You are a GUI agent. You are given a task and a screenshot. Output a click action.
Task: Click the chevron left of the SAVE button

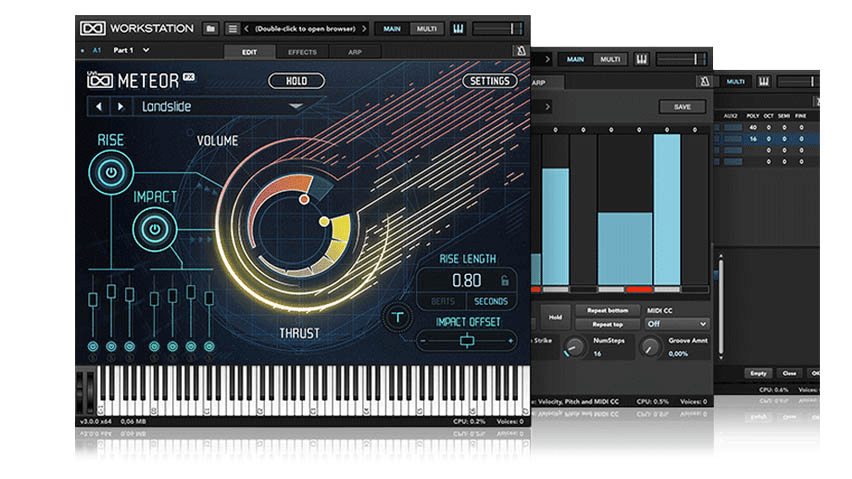coord(547,106)
